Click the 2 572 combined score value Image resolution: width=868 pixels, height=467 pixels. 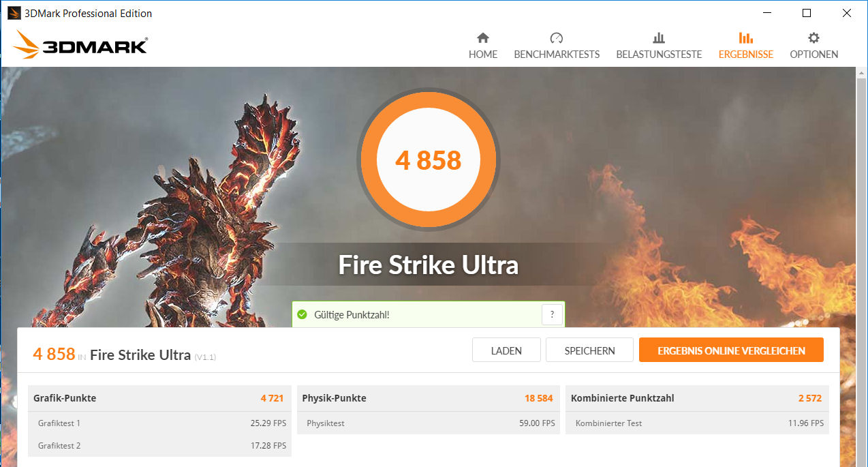tap(810, 398)
